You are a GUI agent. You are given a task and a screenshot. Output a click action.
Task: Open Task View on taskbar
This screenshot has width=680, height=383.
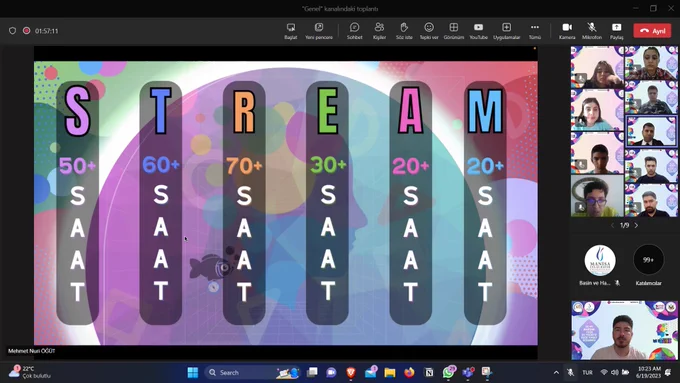click(312, 372)
